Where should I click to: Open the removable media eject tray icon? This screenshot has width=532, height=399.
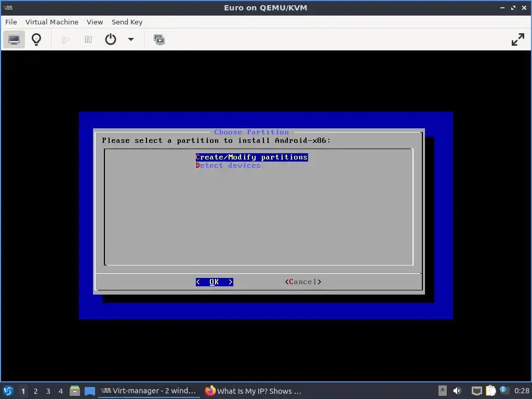[443, 391]
